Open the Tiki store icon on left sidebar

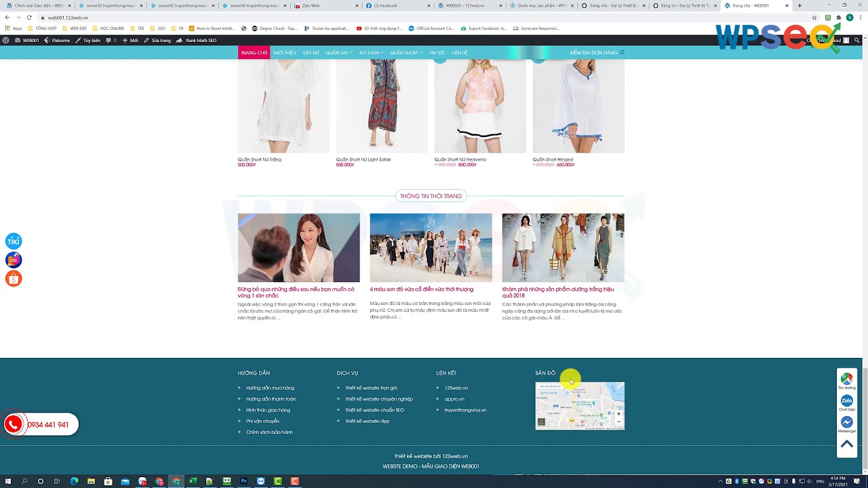14,241
